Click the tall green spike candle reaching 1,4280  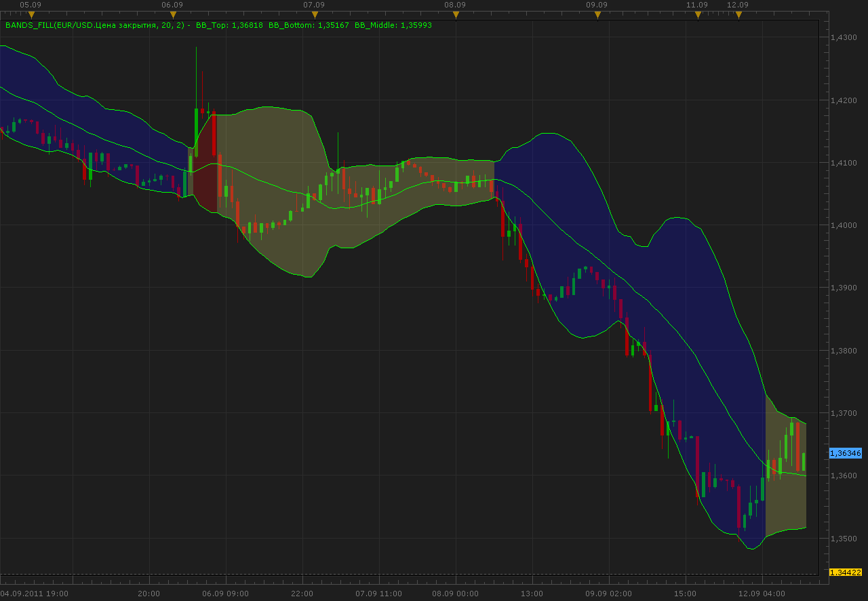pos(196,102)
